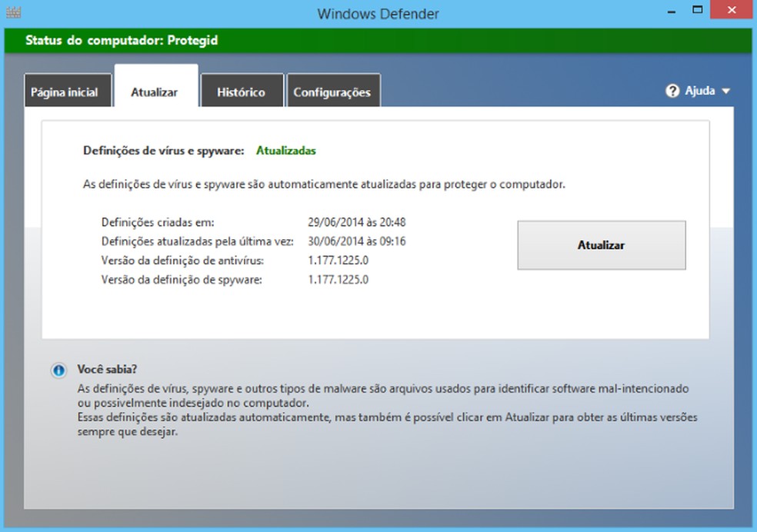
Task: Click the info icon beside "Você sabia?"
Action: pos(60,371)
